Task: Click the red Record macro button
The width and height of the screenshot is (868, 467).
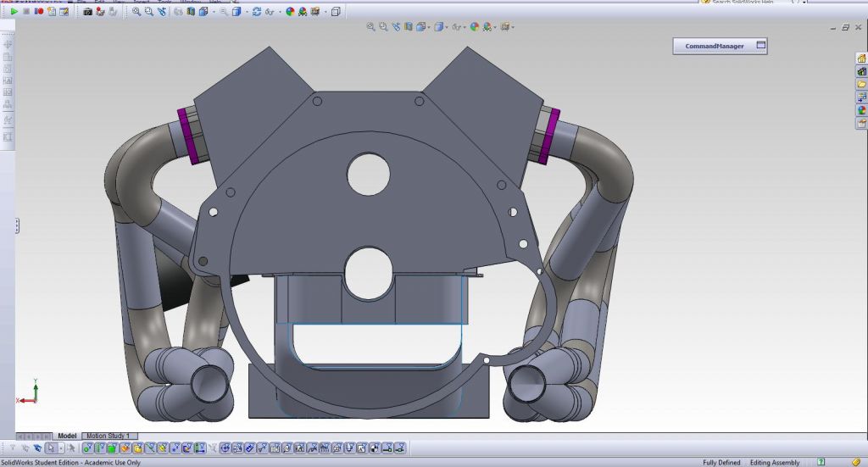Action: [x=39, y=12]
